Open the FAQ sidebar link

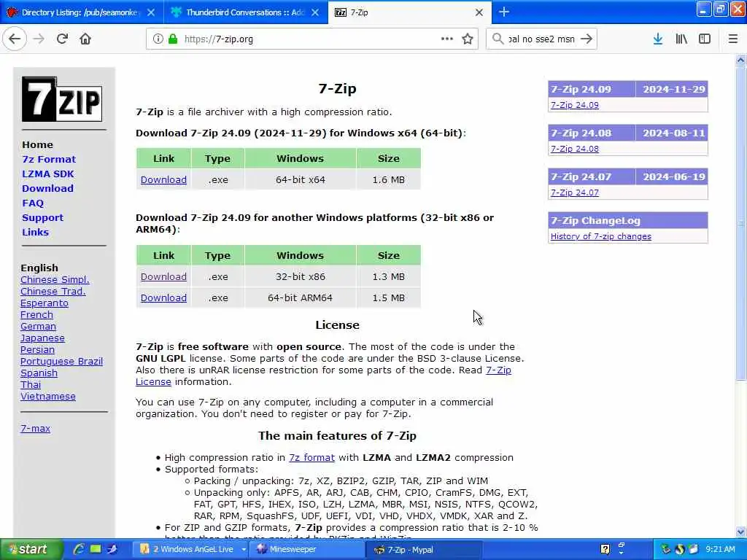[33, 203]
